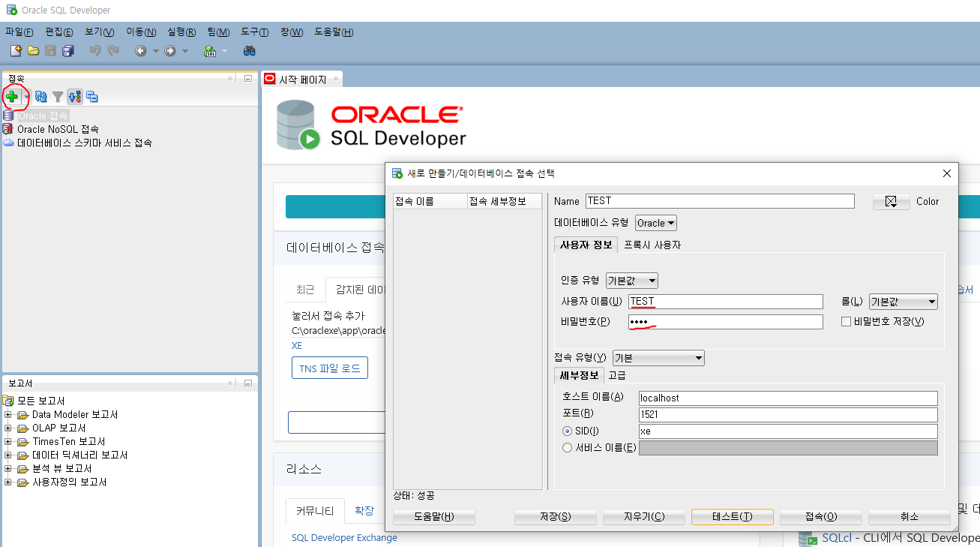Click the funnel Filter icon in 접속 panel

tap(58, 97)
